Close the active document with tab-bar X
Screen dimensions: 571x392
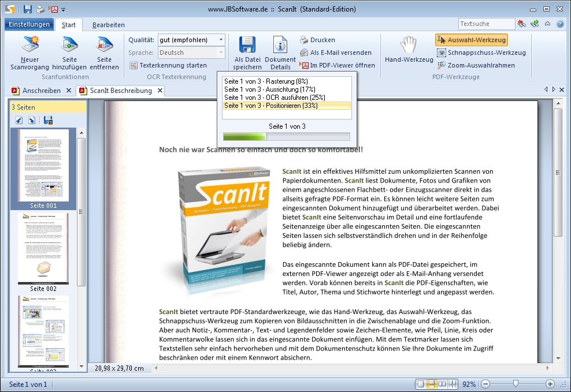pos(562,89)
